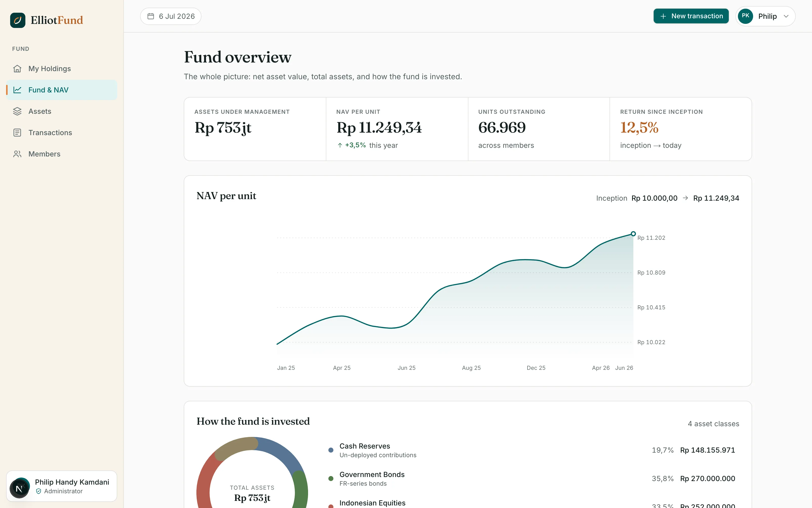Screen dimensions: 812x508
Task: Open the 6 Jul 2026 date selector
Action: pyautogui.click(x=171, y=16)
